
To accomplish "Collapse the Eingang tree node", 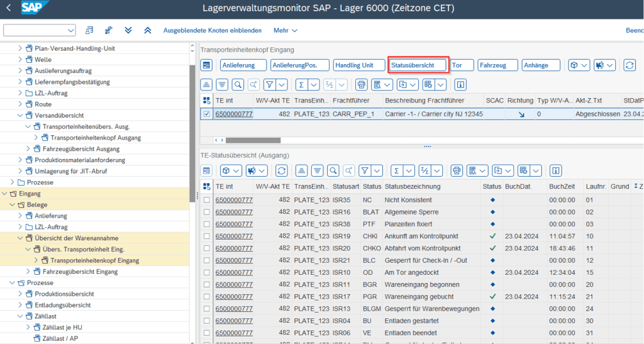I will pyautogui.click(x=4, y=193).
